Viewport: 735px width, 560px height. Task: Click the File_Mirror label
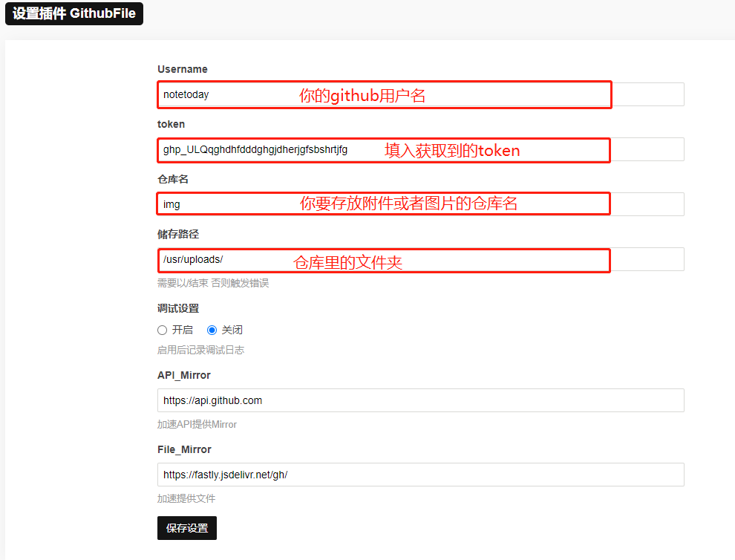(x=184, y=449)
